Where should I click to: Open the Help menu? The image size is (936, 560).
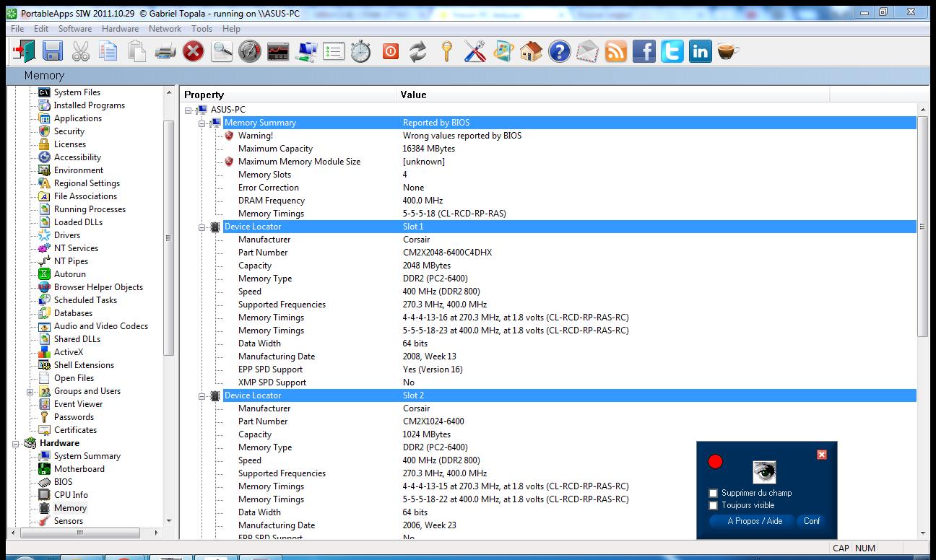[x=231, y=29]
